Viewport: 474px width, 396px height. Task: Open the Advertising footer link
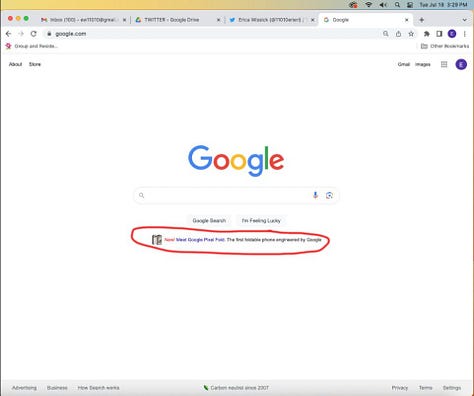click(x=24, y=388)
